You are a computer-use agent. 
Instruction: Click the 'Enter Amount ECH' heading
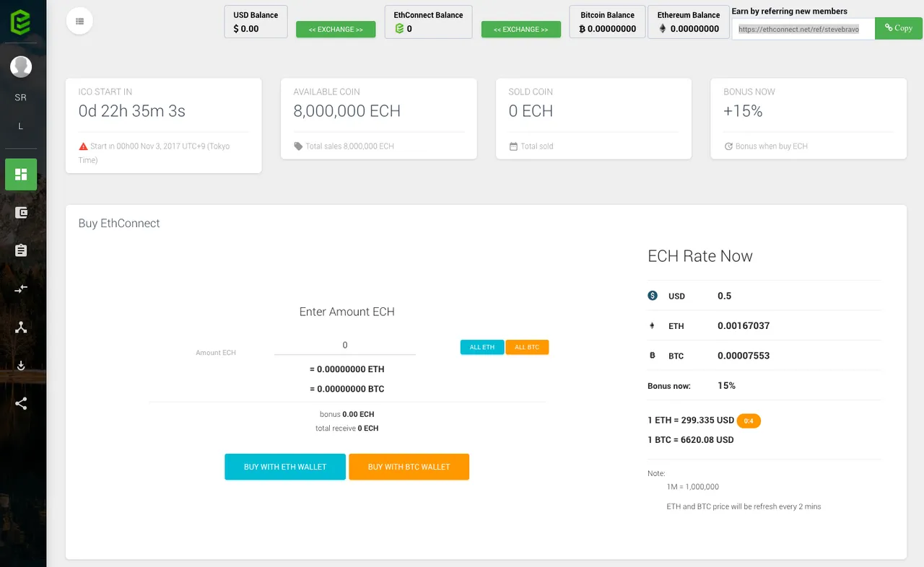pyautogui.click(x=346, y=312)
